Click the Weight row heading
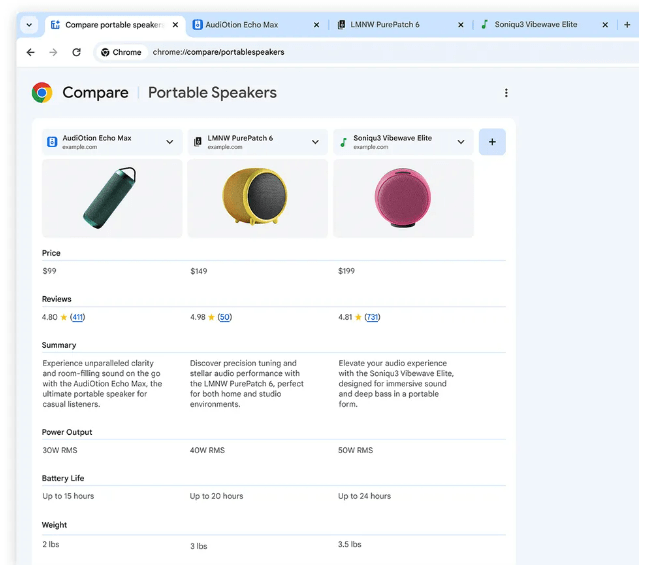 (x=54, y=525)
